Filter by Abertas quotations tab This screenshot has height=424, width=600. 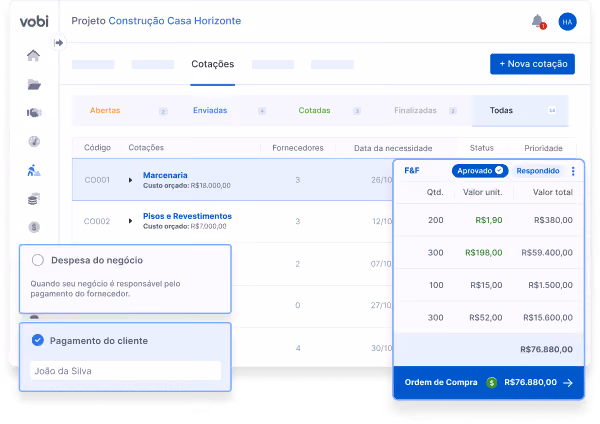click(x=105, y=110)
